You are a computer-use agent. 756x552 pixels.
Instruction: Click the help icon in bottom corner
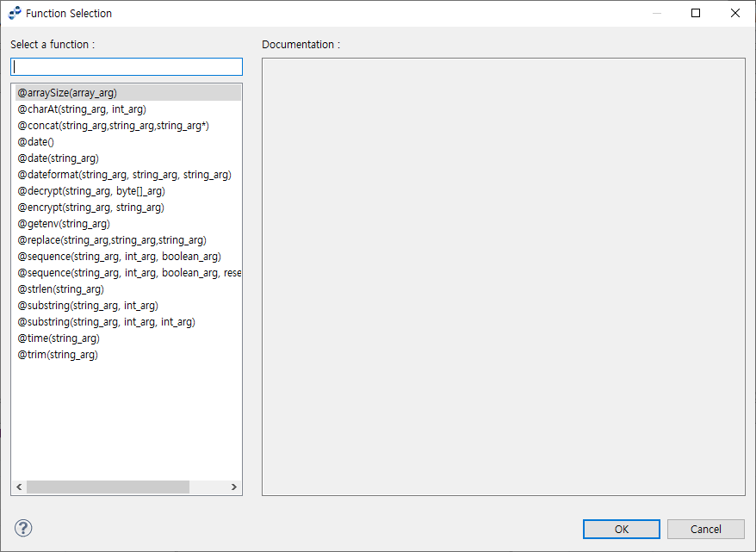tap(22, 529)
